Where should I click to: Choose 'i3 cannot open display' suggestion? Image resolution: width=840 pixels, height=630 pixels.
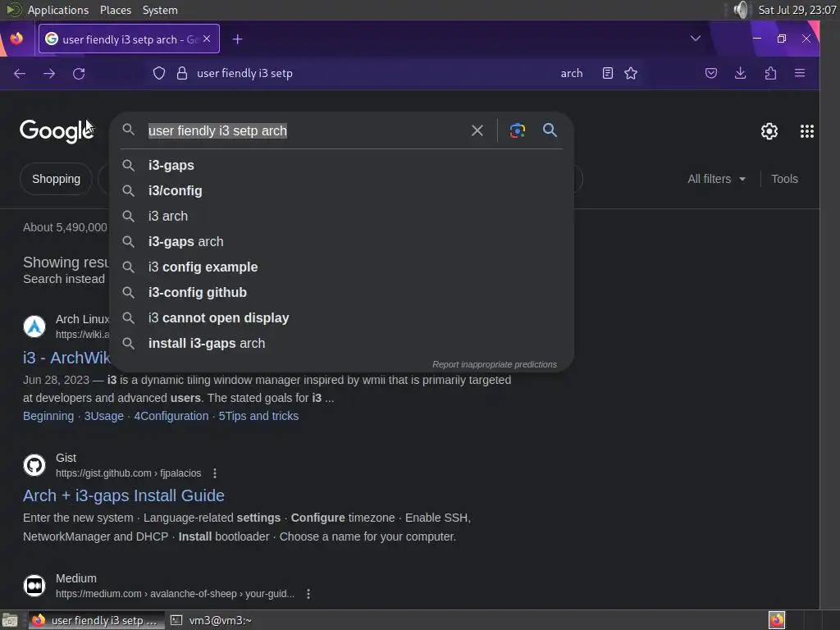coord(341,318)
